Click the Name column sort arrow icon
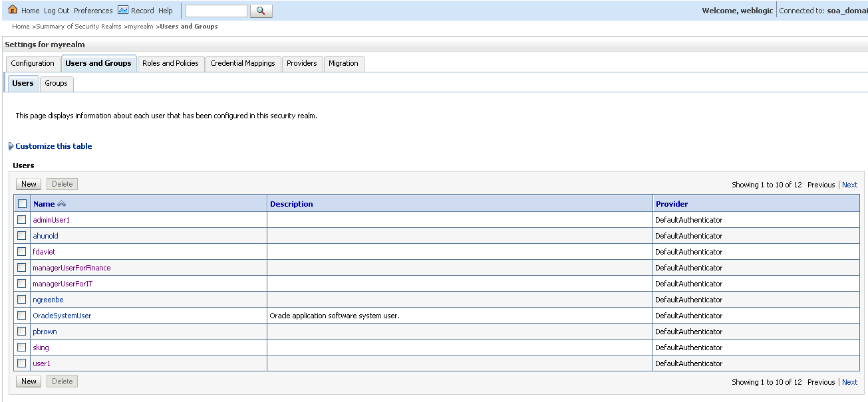868x402 pixels. pyautogui.click(x=62, y=204)
